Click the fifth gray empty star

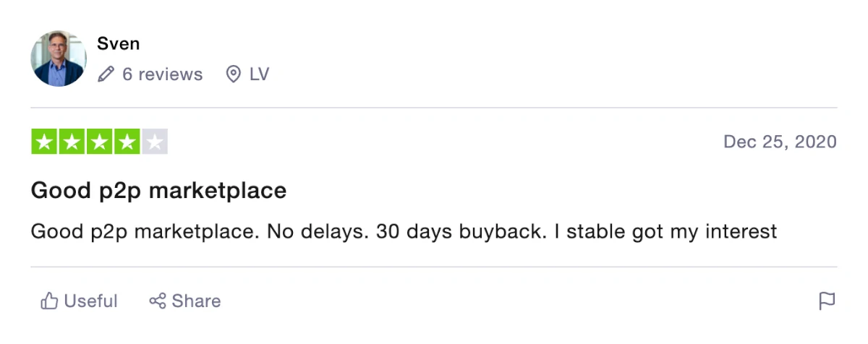[154, 142]
